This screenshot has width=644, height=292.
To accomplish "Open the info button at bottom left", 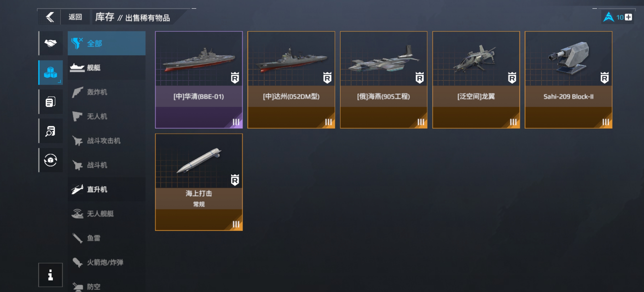I will (51, 275).
